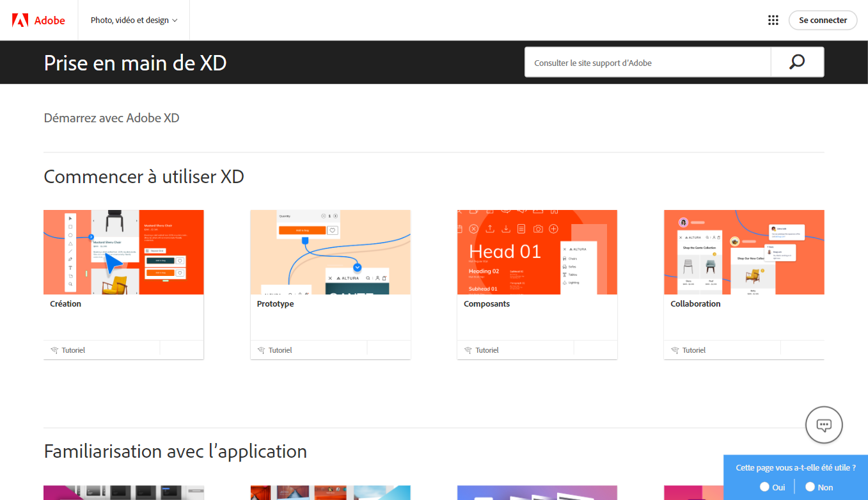Viewport: 868px width, 500px height.
Task: Click the Adobe logo icon
Action: [x=20, y=20]
